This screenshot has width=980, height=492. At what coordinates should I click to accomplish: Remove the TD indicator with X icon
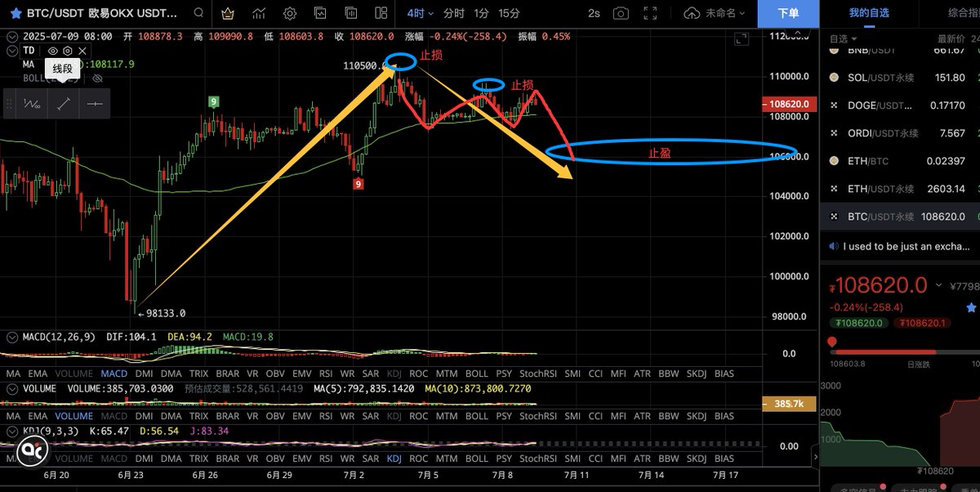[82, 51]
